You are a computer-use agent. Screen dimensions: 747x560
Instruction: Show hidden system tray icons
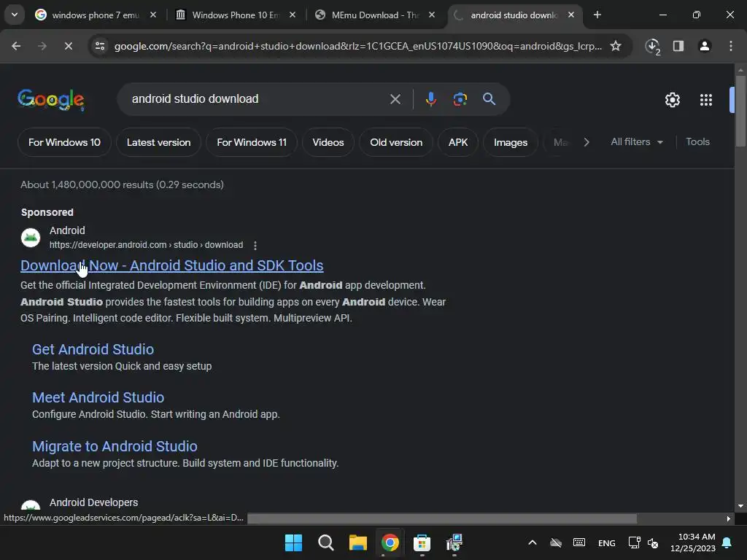pos(533,542)
